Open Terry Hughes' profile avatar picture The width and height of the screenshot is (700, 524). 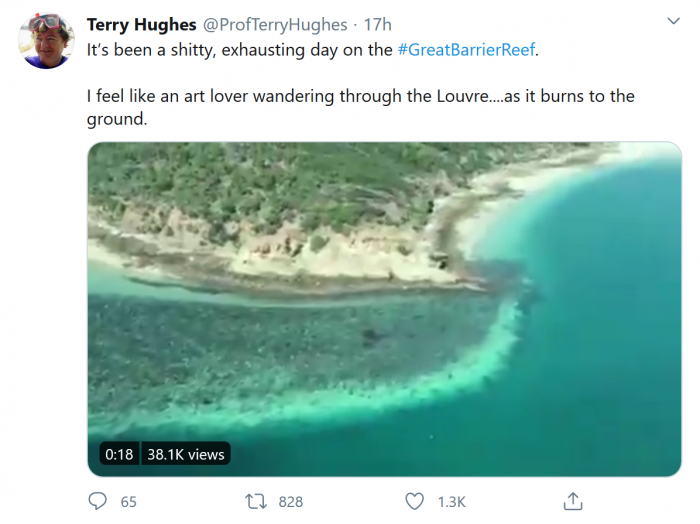[46, 40]
